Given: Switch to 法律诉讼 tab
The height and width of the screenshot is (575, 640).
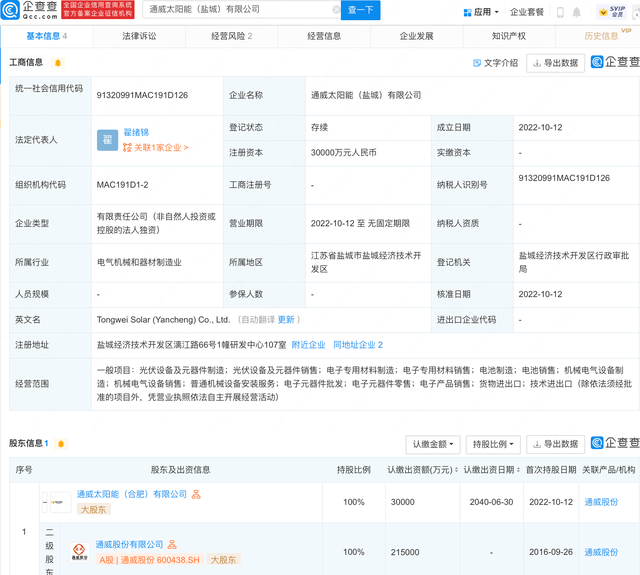Looking at the screenshot, I should 139,36.
